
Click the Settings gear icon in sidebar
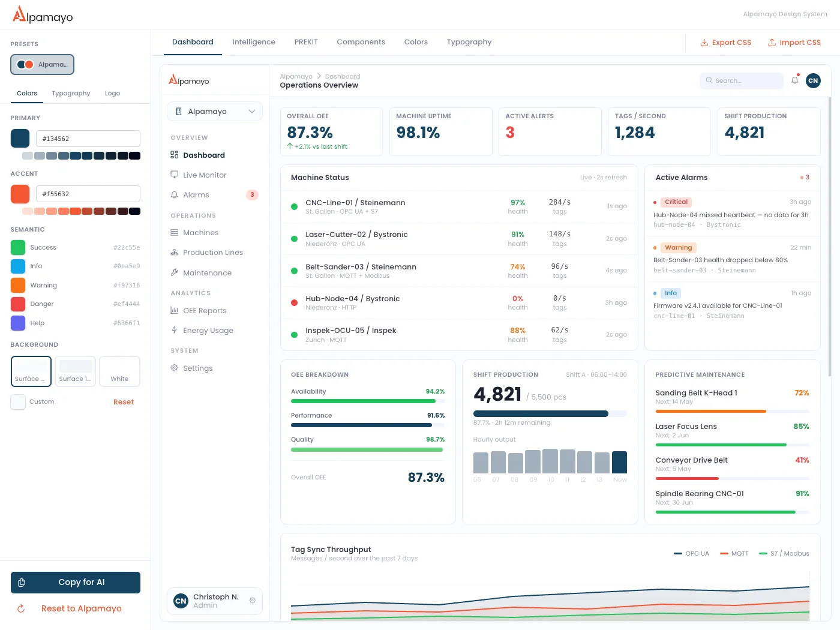175,368
